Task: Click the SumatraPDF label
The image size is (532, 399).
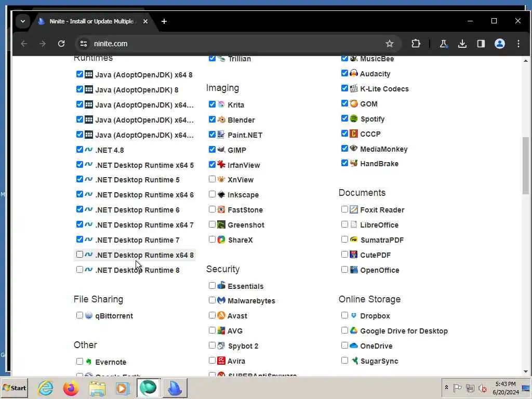Action: (x=382, y=240)
